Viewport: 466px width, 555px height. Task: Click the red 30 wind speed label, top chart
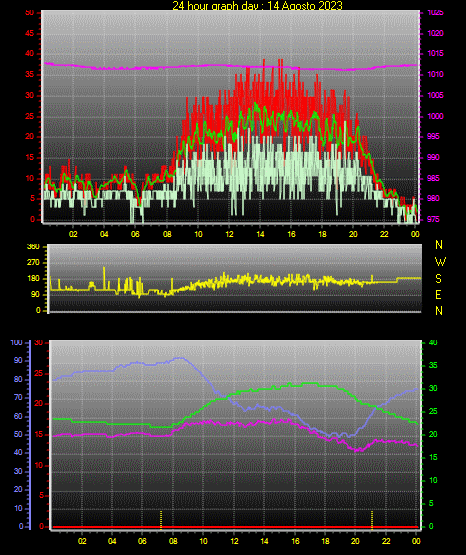coord(30,95)
